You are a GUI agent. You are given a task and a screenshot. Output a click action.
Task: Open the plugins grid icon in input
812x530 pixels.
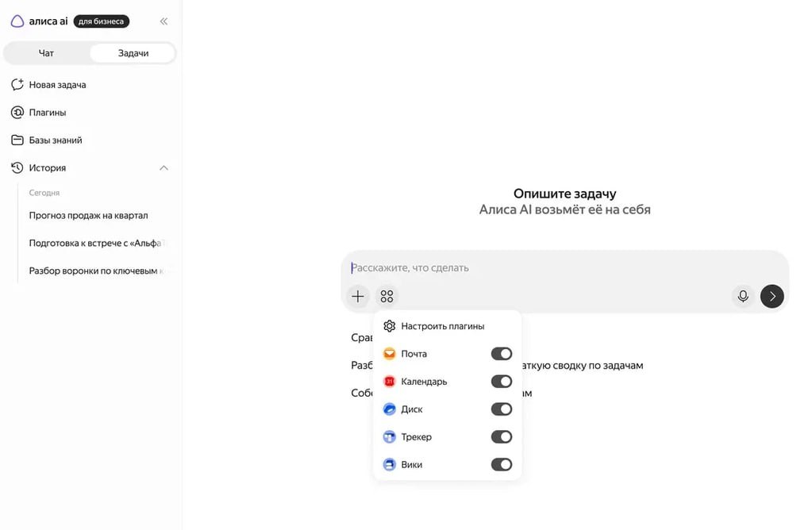coord(387,297)
